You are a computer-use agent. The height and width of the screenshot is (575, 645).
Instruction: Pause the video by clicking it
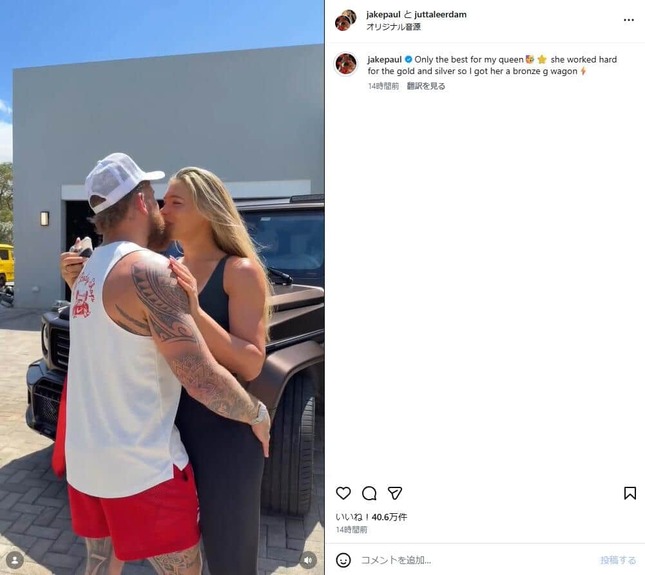pyautogui.click(x=162, y=288)
